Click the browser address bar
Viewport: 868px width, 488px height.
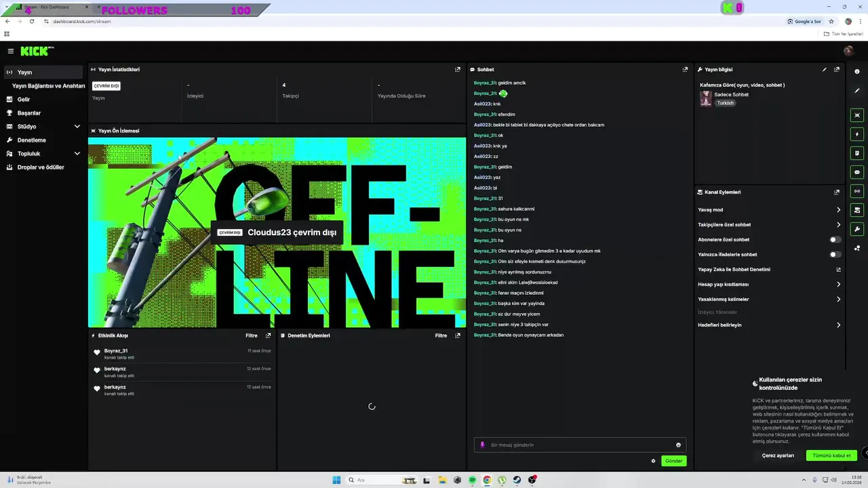pyautogui.click(x=414, y=21)
